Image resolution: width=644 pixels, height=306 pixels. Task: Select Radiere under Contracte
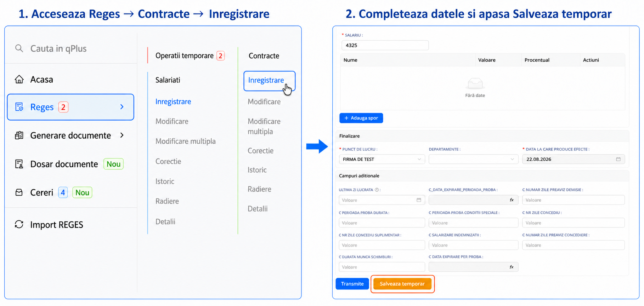260,189
